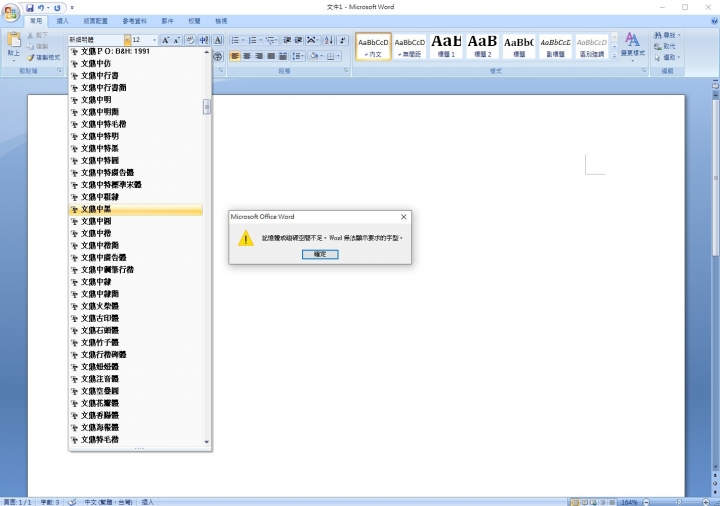
Task: Click the Change Styles AA icon
Action: (632, 39)
